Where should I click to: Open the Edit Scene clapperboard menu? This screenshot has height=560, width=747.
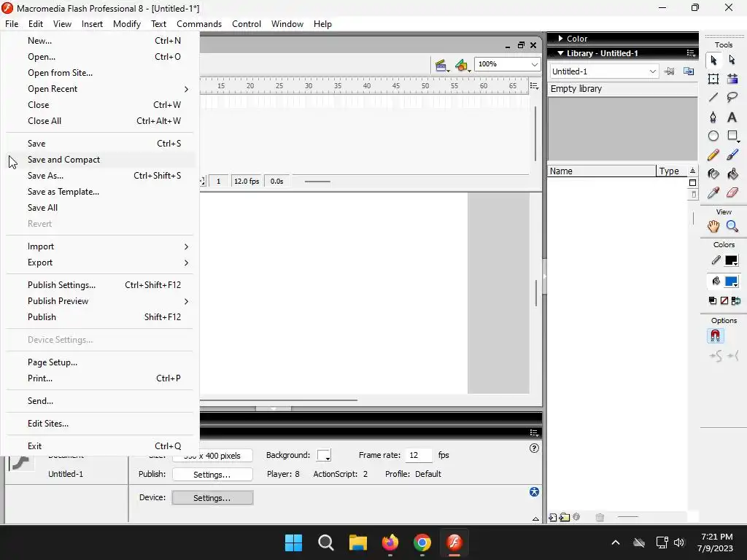(441, 65)
